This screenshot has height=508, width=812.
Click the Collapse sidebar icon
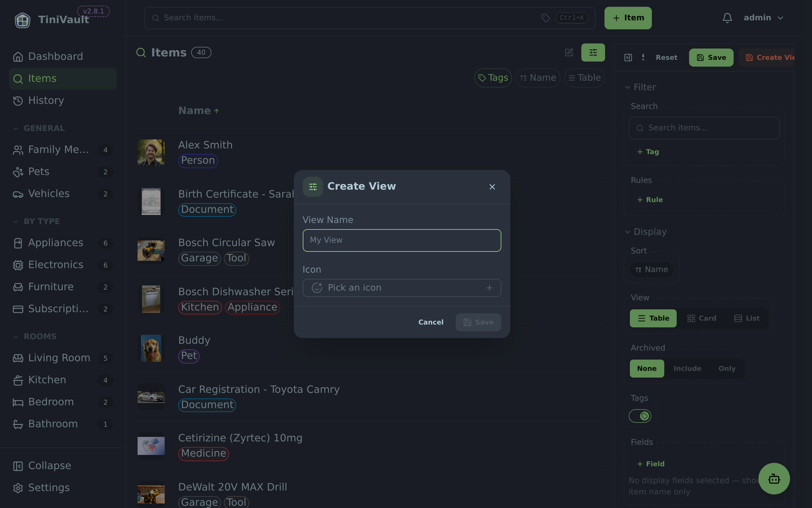pos(18,466)
